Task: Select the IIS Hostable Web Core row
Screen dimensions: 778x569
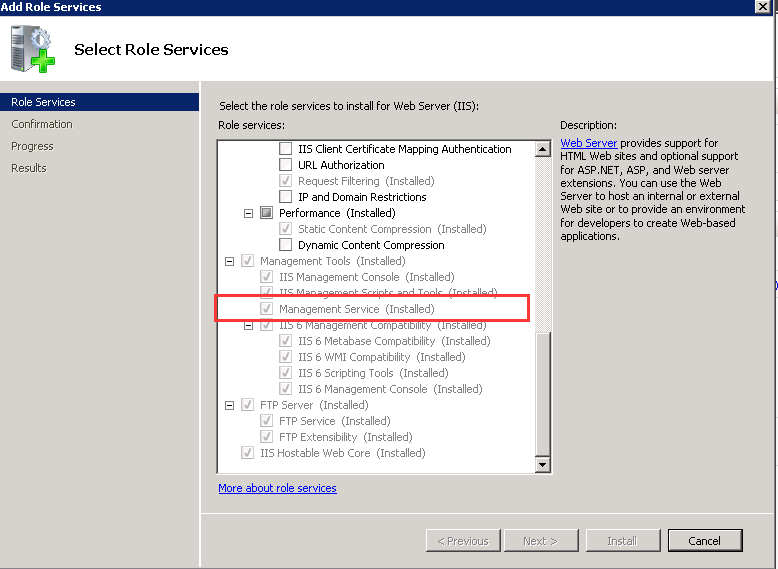Action: (x=342, y=453)
